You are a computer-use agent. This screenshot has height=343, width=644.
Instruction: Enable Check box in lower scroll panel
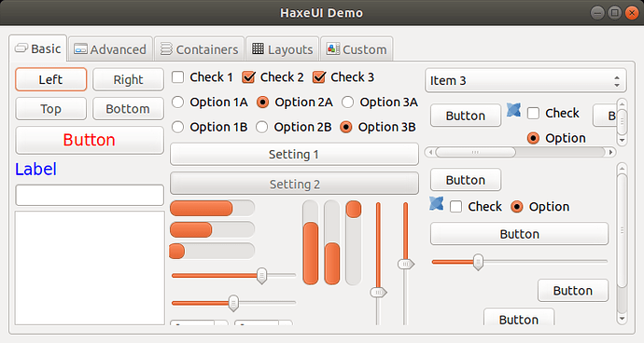pos(455,206)
